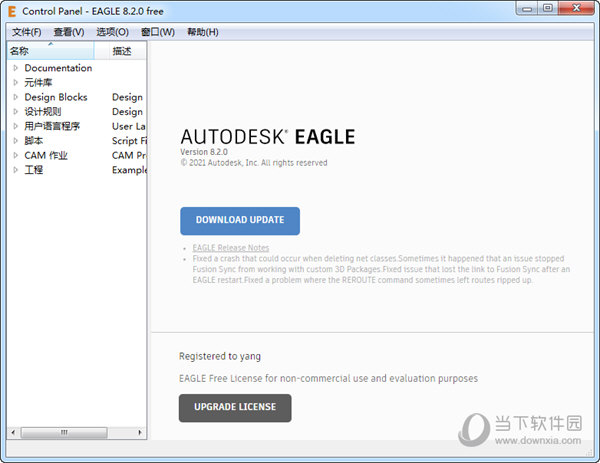
Task: Close the Control Panel window
Action: point(576,8)
